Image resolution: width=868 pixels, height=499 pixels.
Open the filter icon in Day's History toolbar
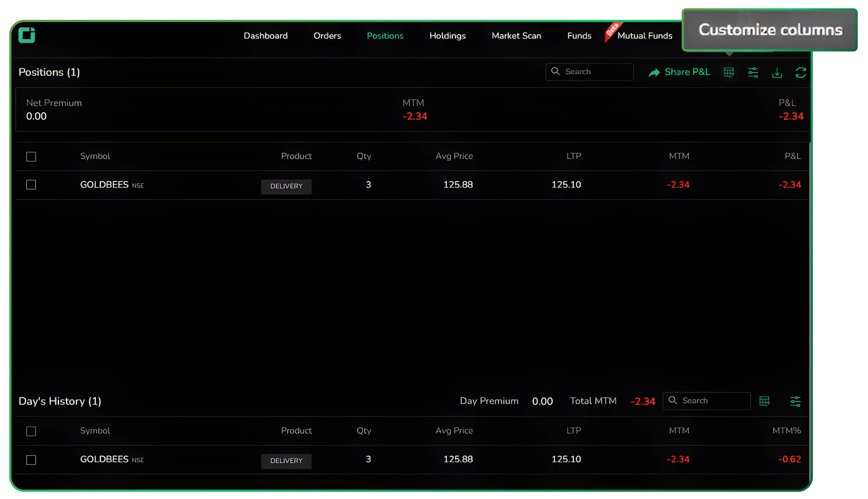tap(795, 401)
